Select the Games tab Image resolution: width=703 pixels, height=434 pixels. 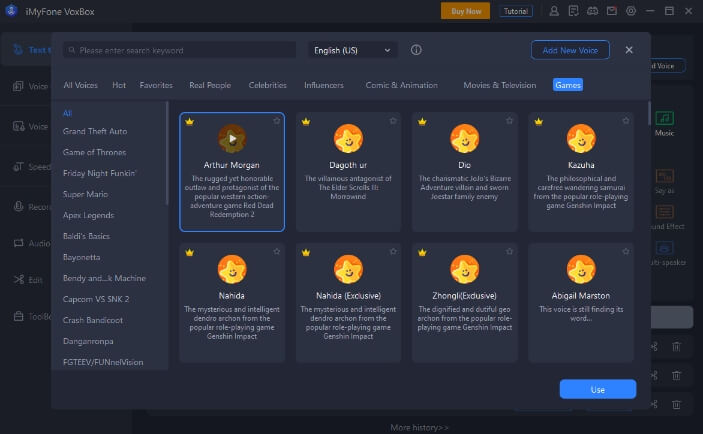(568, 85)
